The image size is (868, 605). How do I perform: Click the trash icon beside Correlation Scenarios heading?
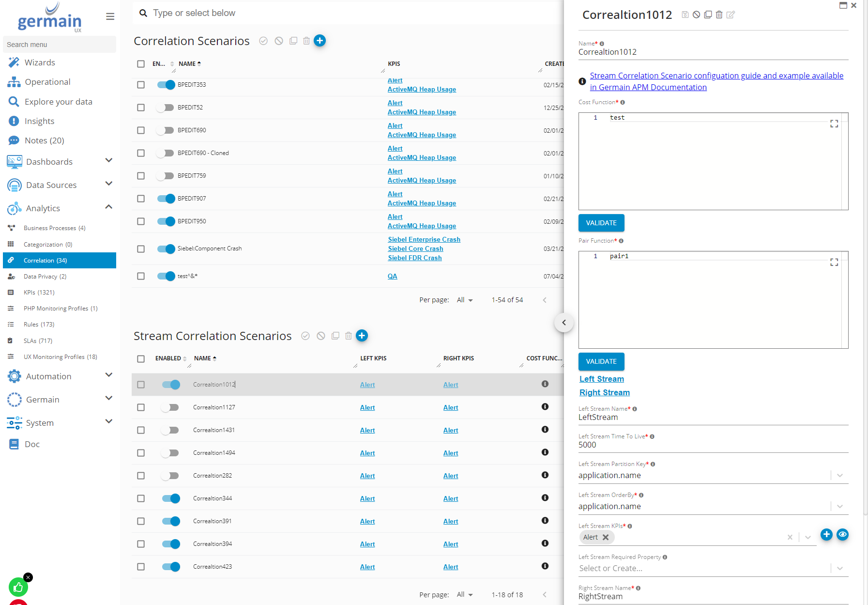click(306, 41)
